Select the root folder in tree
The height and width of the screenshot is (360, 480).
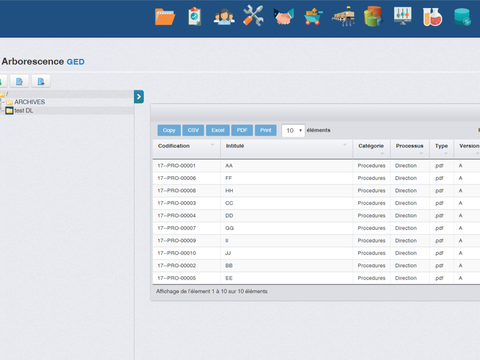[4, 94]
